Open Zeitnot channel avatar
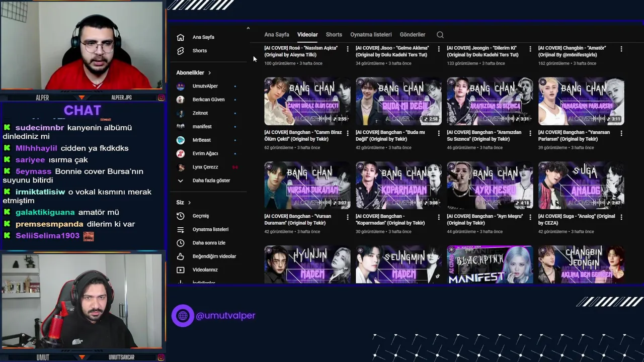This screenshot has height=362, width=644. click(181, 113)
